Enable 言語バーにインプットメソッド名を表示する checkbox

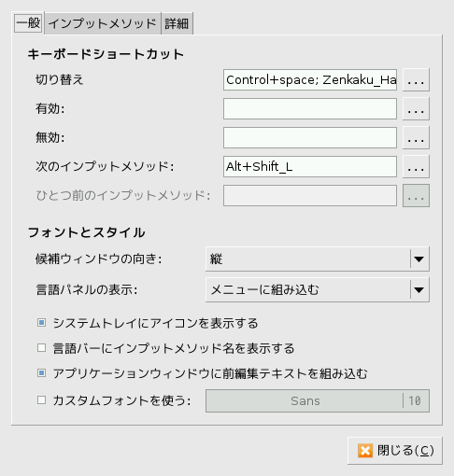coord(41,348)
